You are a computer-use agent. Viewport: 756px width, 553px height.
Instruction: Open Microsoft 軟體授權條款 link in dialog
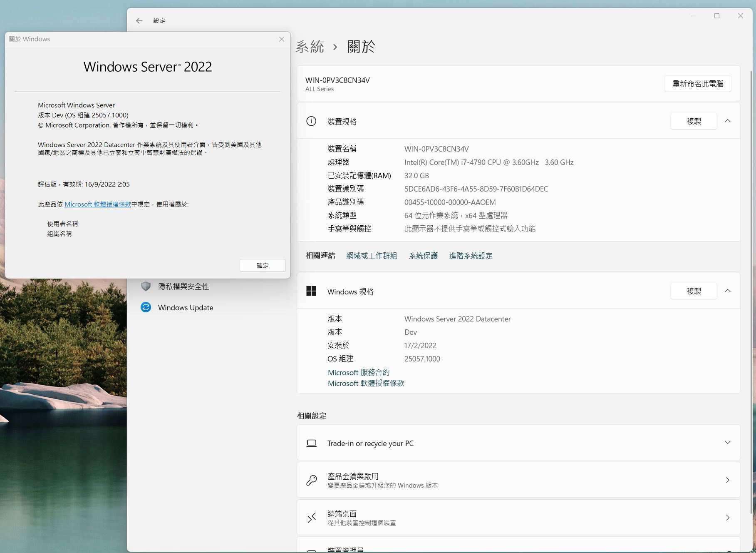click(x=98, y=204)
